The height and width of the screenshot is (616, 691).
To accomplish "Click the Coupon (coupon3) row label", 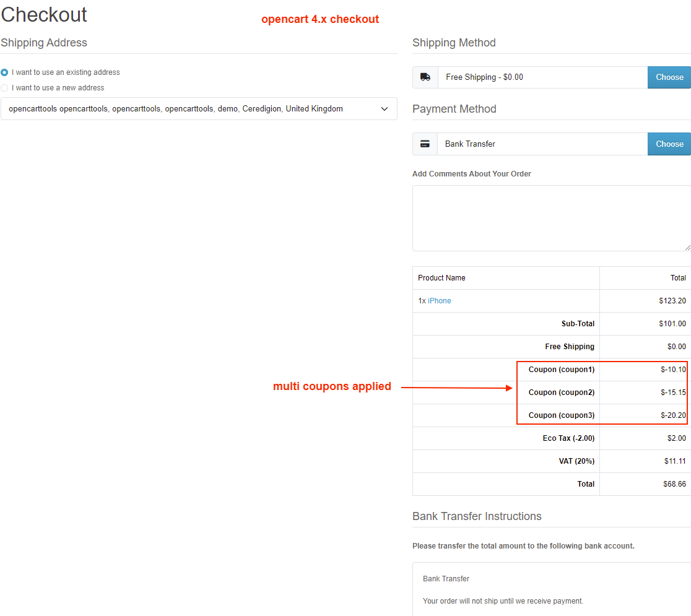I will point(561,415).
